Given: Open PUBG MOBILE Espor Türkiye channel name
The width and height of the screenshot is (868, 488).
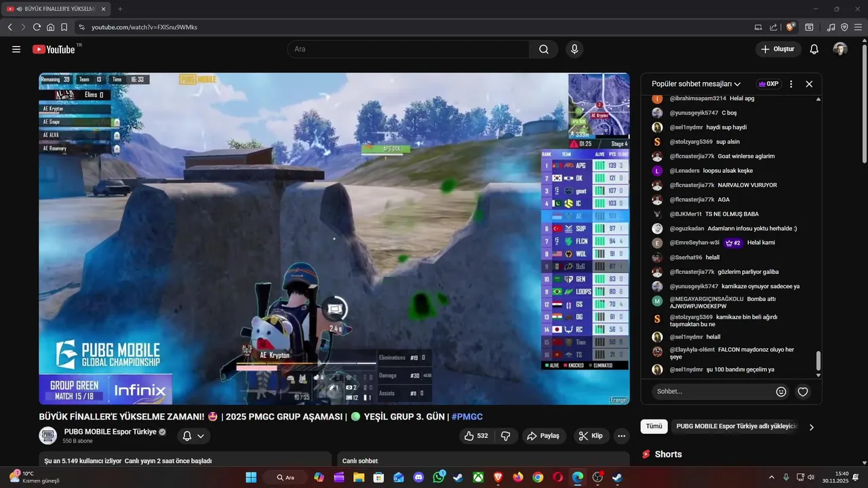Looking at the screenshot, I should pos(111,432).
